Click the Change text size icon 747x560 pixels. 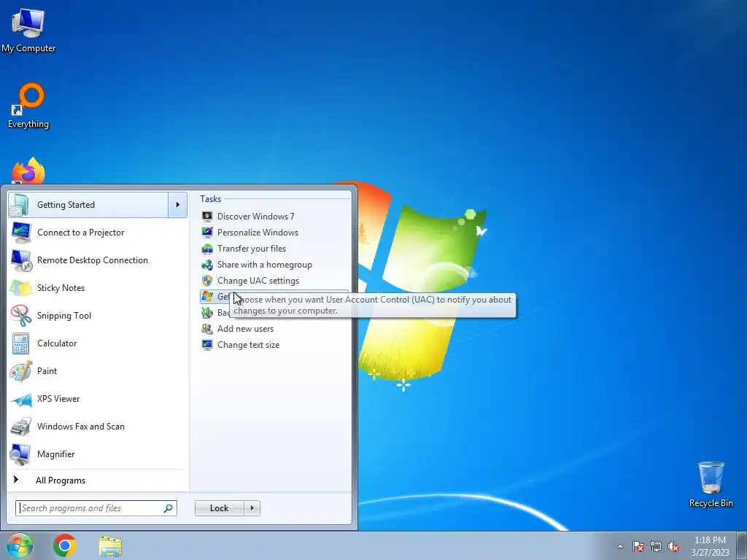pyautogui.click(x=206, y=345)
